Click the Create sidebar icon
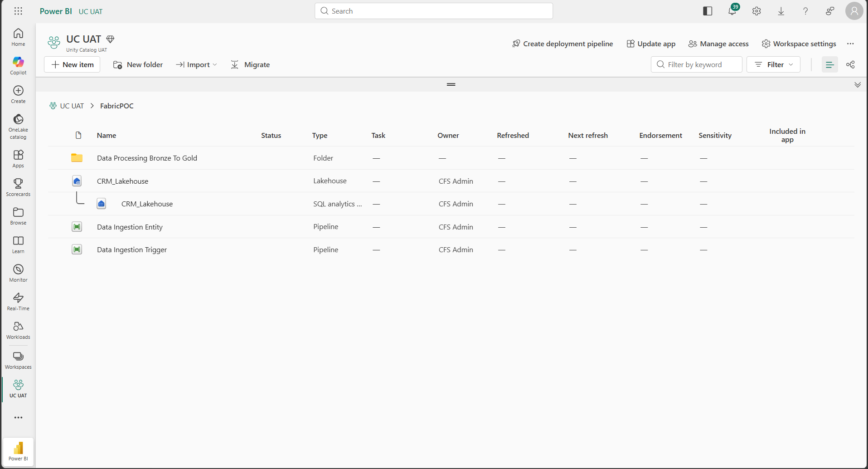 [x=18, y=94]
